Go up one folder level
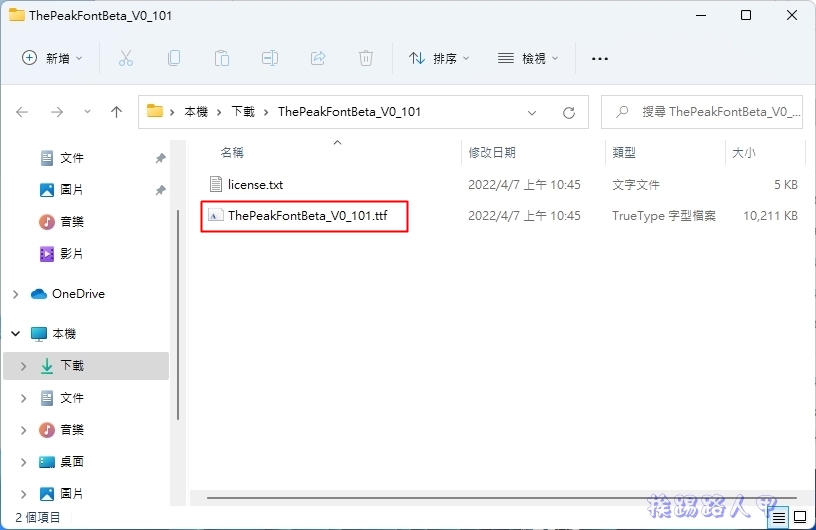816x530 pixels. tap(117, 112)
